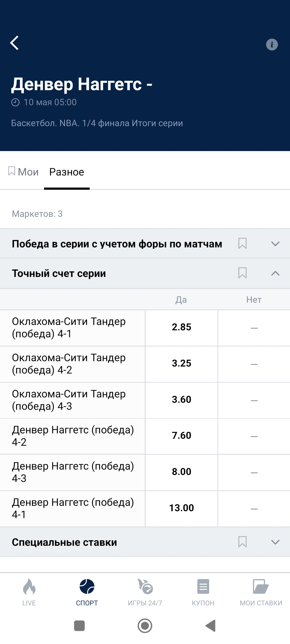Tap the Android home button
The image size is (290, 644).
click(145, 626)
